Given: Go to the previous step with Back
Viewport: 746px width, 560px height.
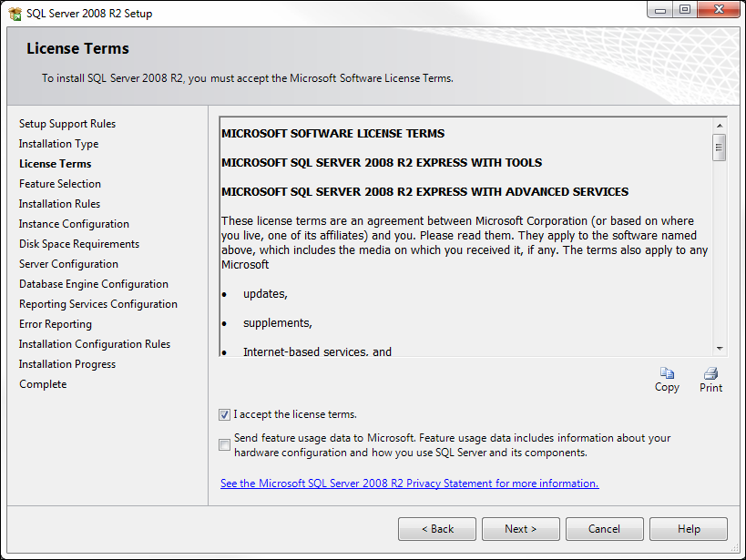Looking at the screenshot, I should click(437, 529).
